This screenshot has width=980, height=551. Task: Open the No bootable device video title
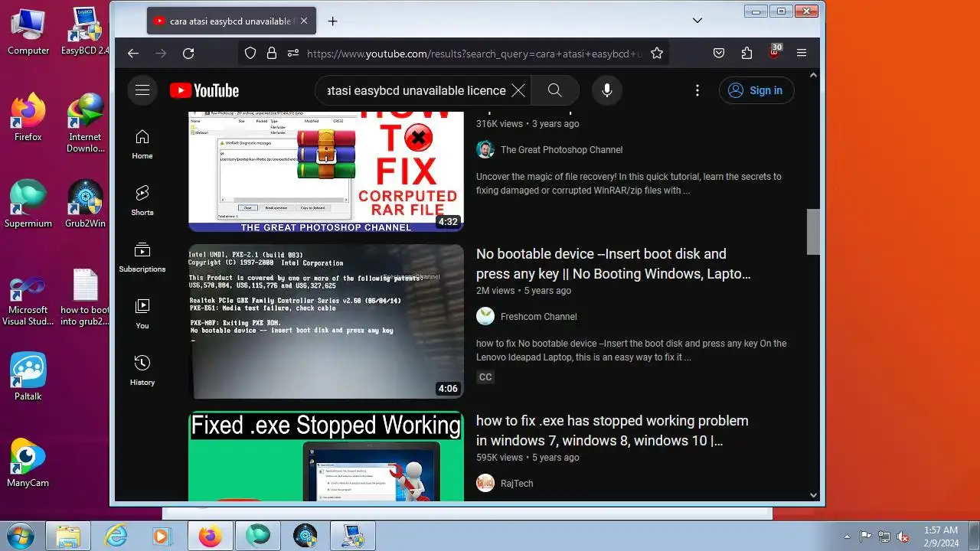coord(613,264)
